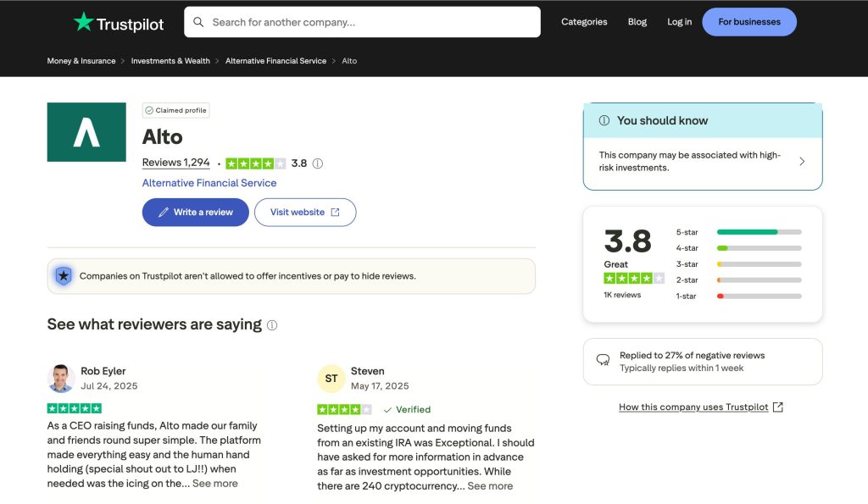Open the Categories menu
The height and width of the screenshot is (504, 868).
click(x=584, y=22)
